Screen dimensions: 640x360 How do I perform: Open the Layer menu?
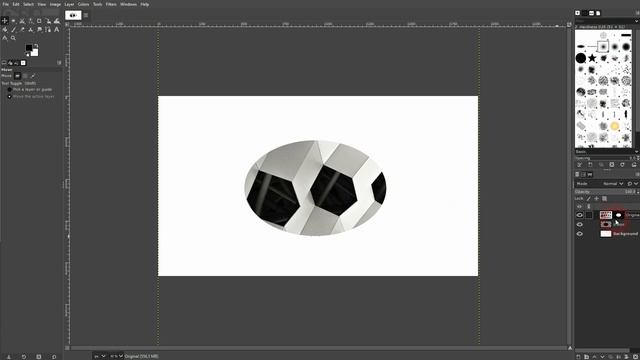[x=69, y=4]
